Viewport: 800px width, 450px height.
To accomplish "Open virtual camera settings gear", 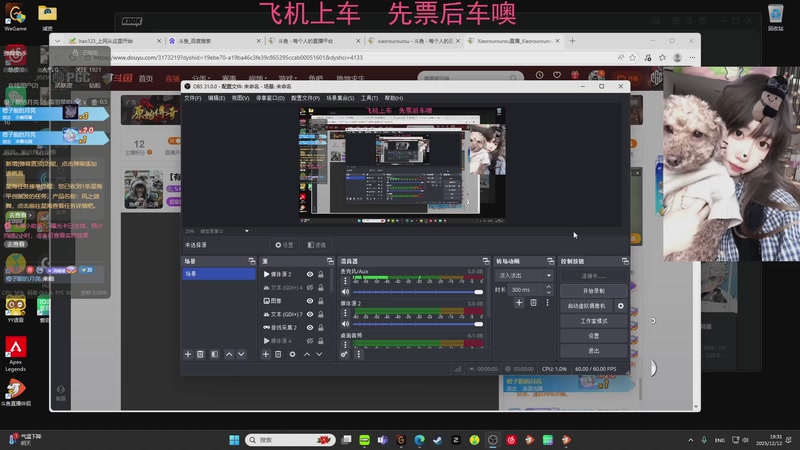I will (x=620, y=306).
